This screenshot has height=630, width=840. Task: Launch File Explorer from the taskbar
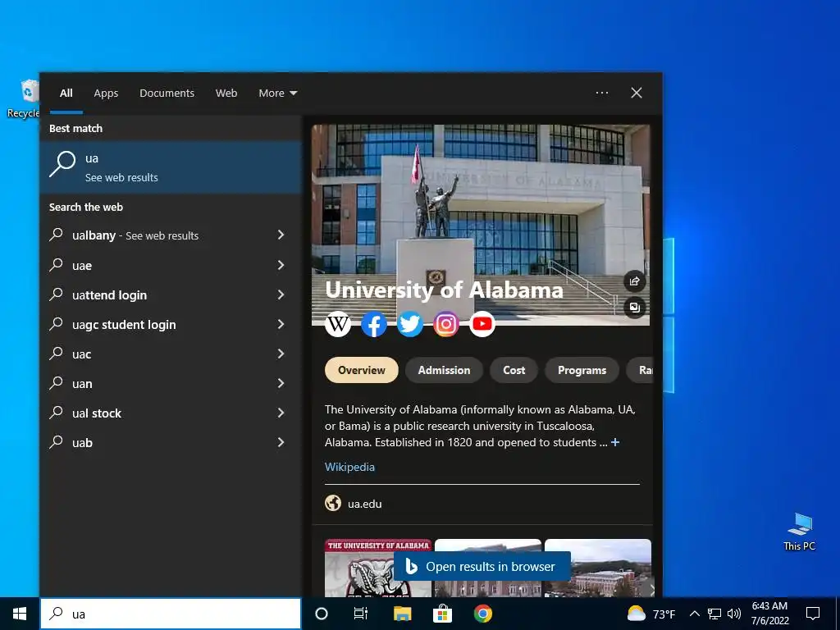402,614
